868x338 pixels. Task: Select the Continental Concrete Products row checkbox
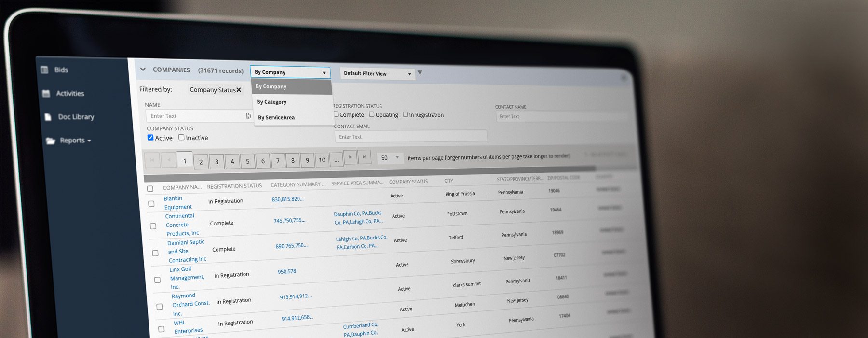[153, 226]
